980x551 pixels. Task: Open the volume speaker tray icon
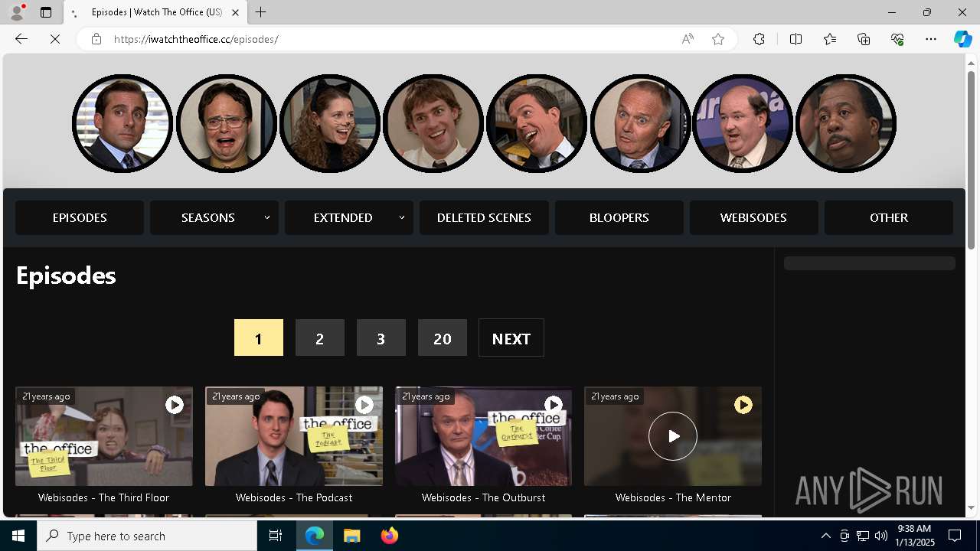click(x=880, y=536)
